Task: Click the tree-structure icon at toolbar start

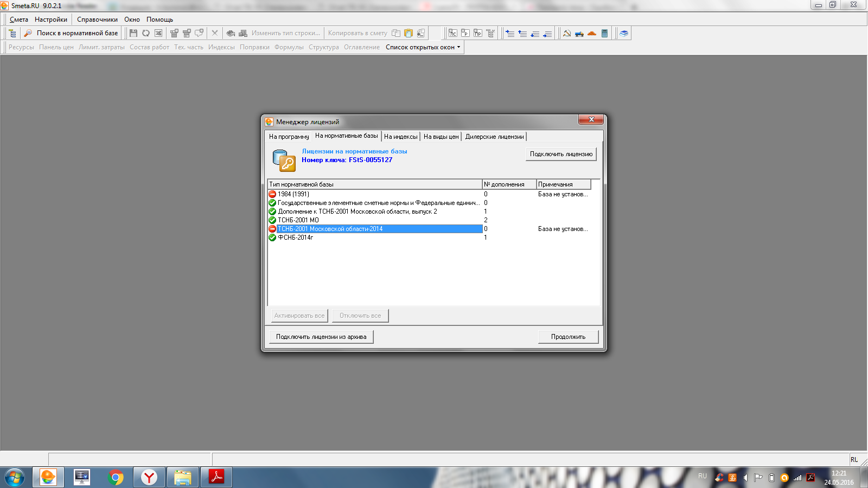Action: pos(12,33)
